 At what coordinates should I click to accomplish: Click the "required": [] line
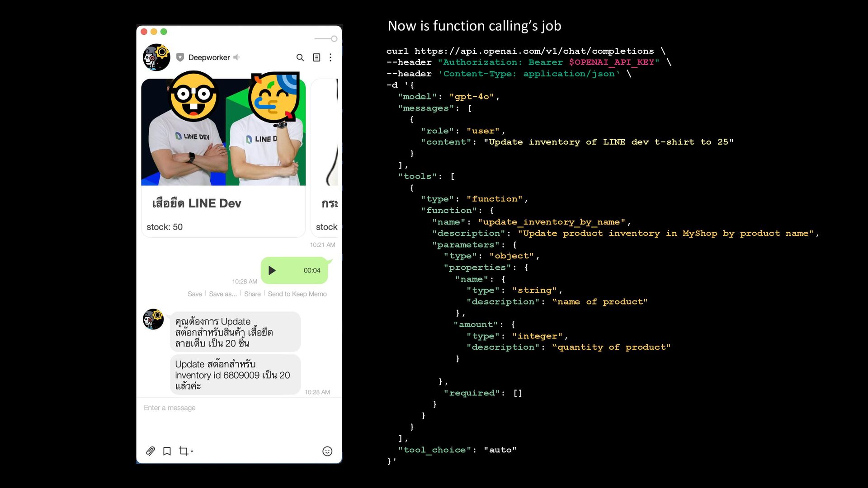[x=483, y=393]
